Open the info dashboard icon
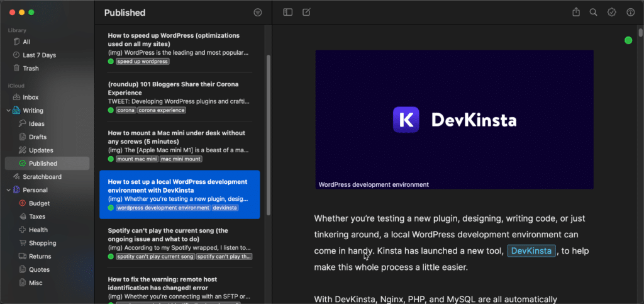The height and width of the screenshot is (304, 644). (630, 12)
